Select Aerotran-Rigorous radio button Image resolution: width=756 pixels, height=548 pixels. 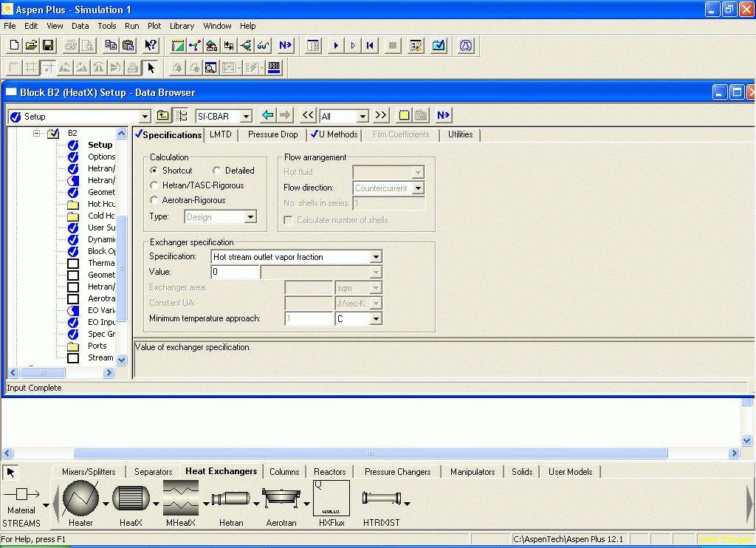(154, 200)
